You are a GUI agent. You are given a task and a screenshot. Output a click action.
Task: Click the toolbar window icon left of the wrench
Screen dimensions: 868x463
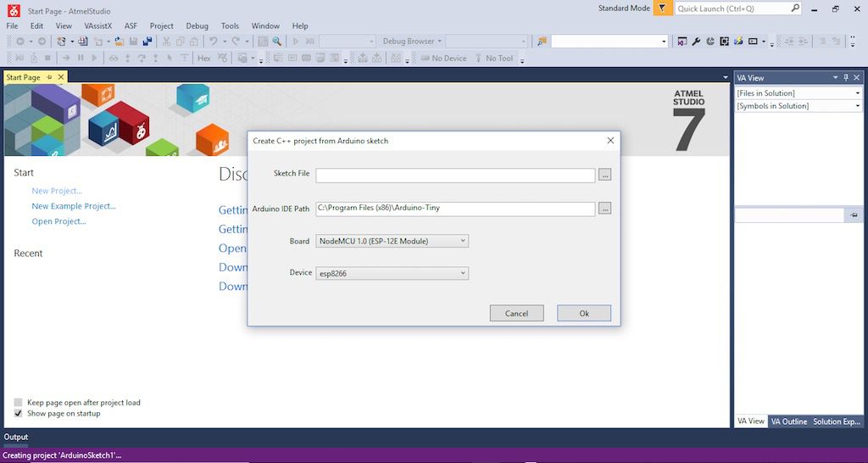[x=682, y=42]
